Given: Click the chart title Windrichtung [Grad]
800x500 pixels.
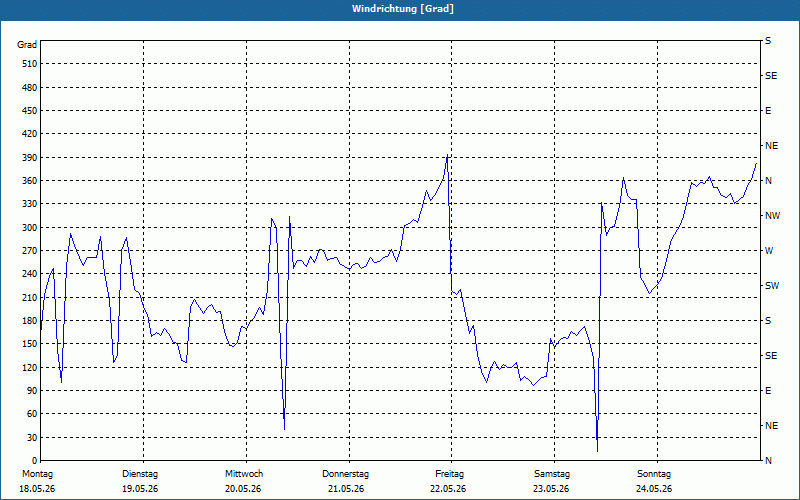Looking at the screenshot, I should [x=403, y=9].
